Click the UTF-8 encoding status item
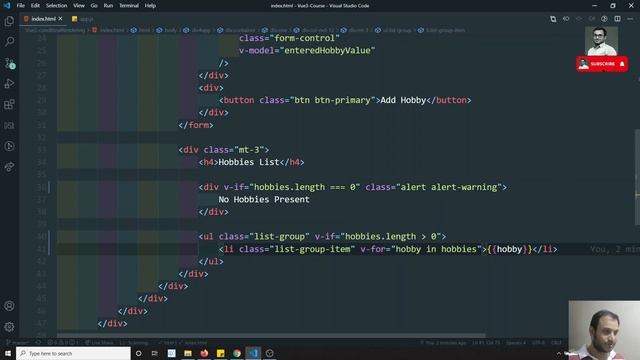 pyautogui.click(x=538, y=342)
